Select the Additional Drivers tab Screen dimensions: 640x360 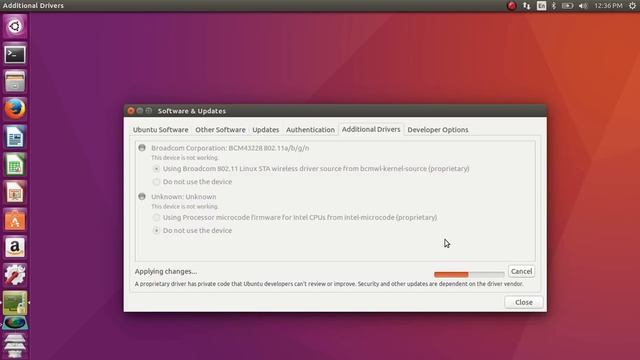tap(371, 129)
